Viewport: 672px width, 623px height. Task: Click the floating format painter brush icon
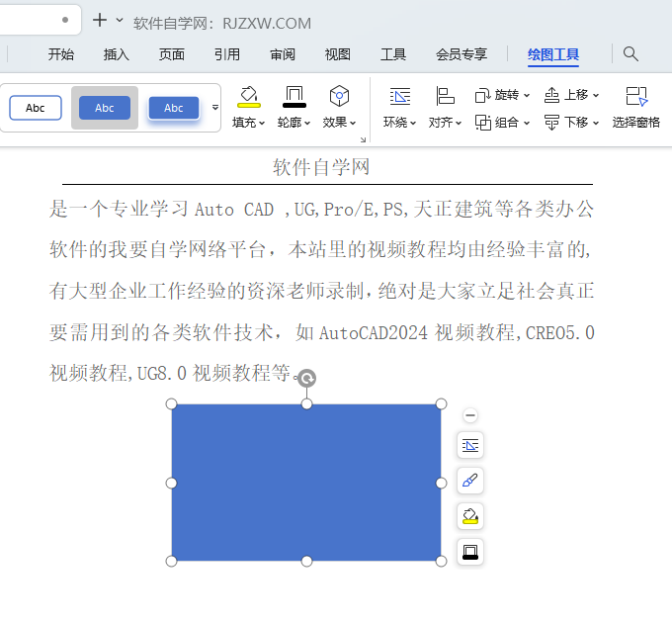click(x=470, y=481)
